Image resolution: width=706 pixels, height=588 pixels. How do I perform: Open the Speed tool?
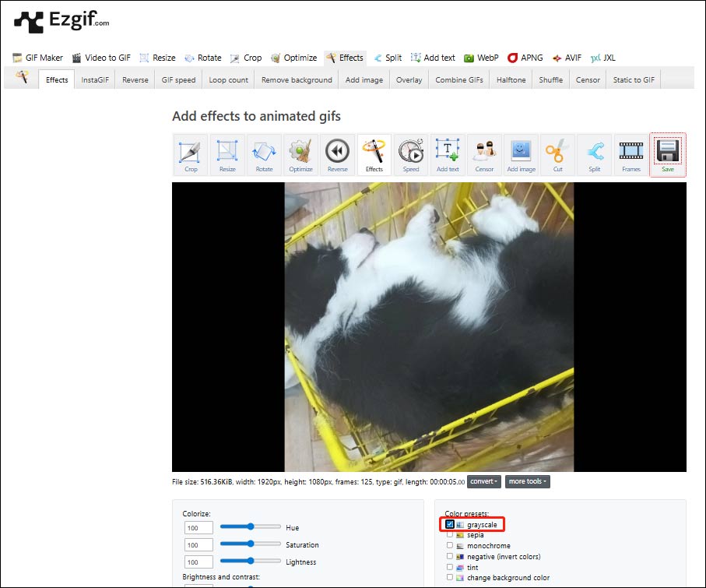(411, 154)
